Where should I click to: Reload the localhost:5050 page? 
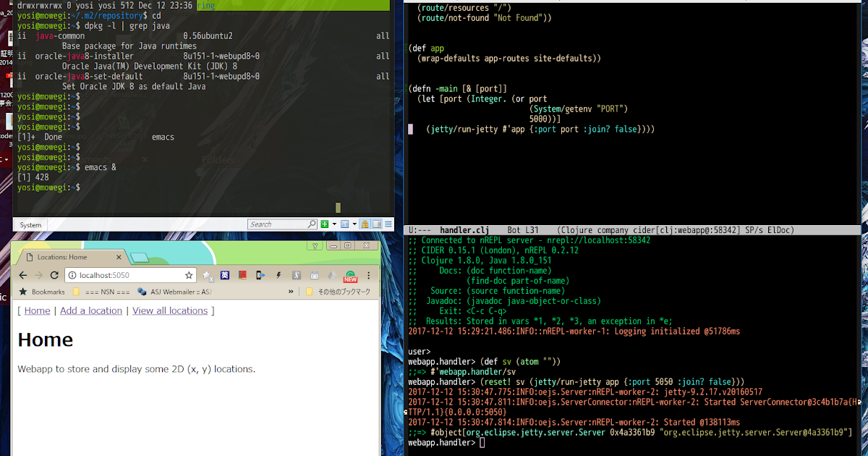point(54,276)
